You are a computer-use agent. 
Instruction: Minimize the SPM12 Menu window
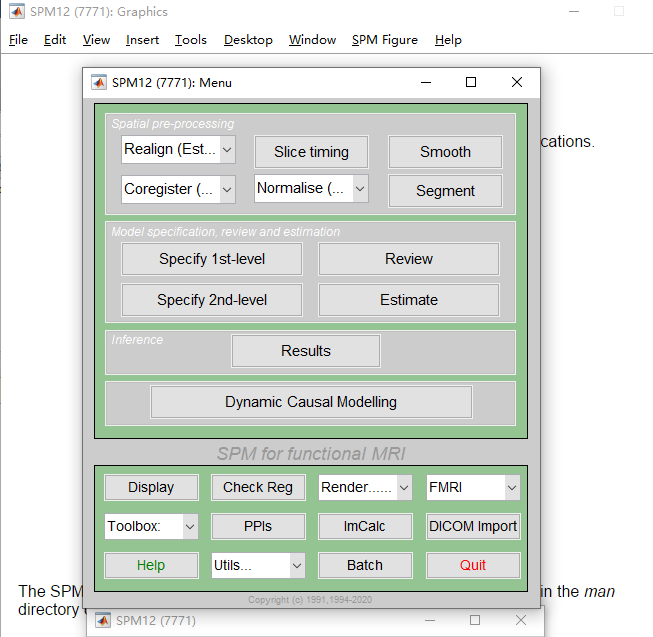click(x=426, y=82)
